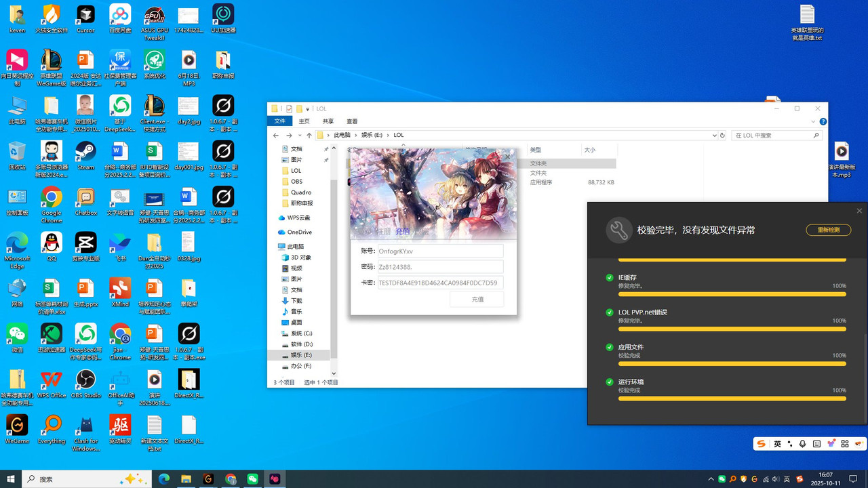Launch Everything search shortcut

click(52, 429)
